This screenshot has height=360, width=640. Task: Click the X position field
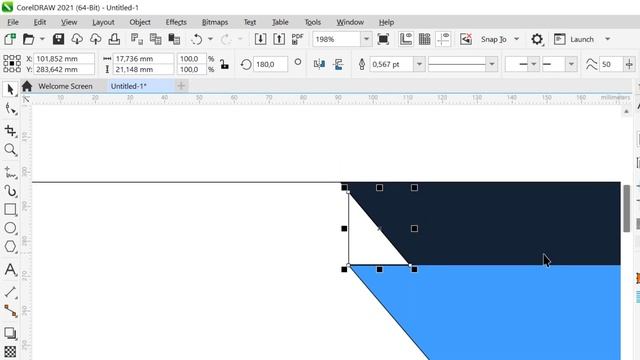[64, 58]
